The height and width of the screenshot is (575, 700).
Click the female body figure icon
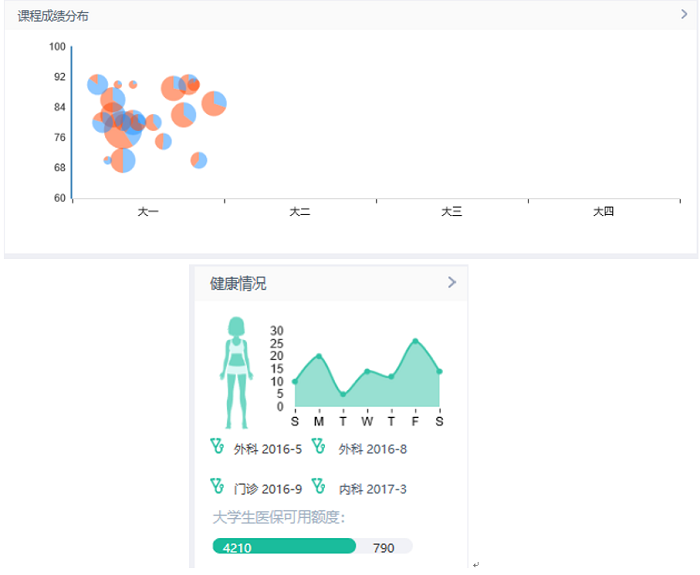[x=236, y=372]
